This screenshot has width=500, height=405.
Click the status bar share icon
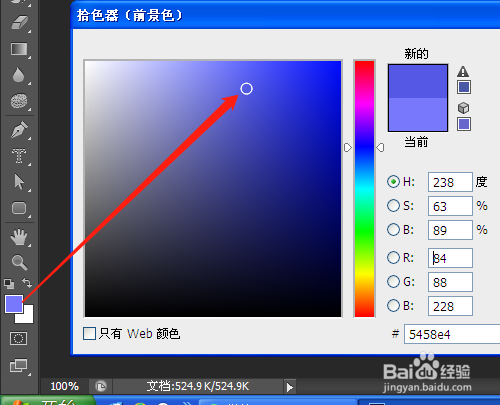click(100, 386)
